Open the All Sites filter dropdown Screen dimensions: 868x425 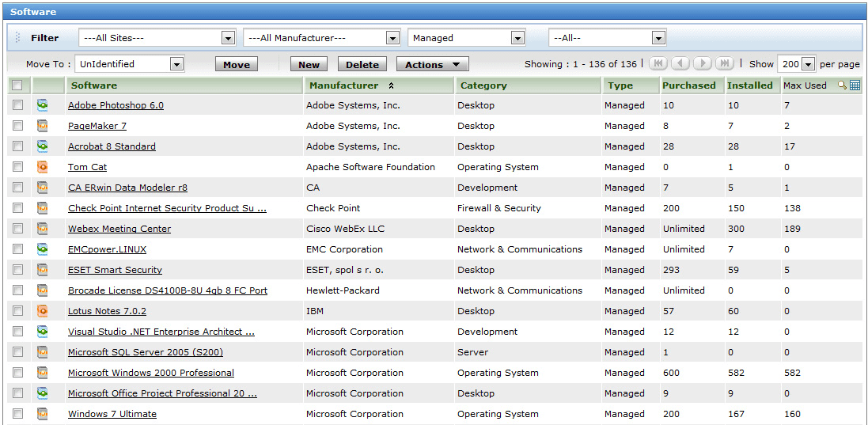click(x=157, y=38)
